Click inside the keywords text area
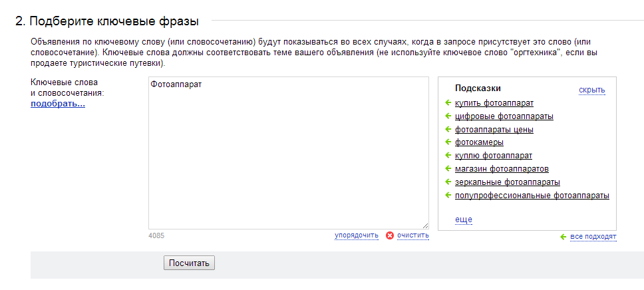Image resolution: width=644 pixels, height=290 pixels. (x=288, y=153)
